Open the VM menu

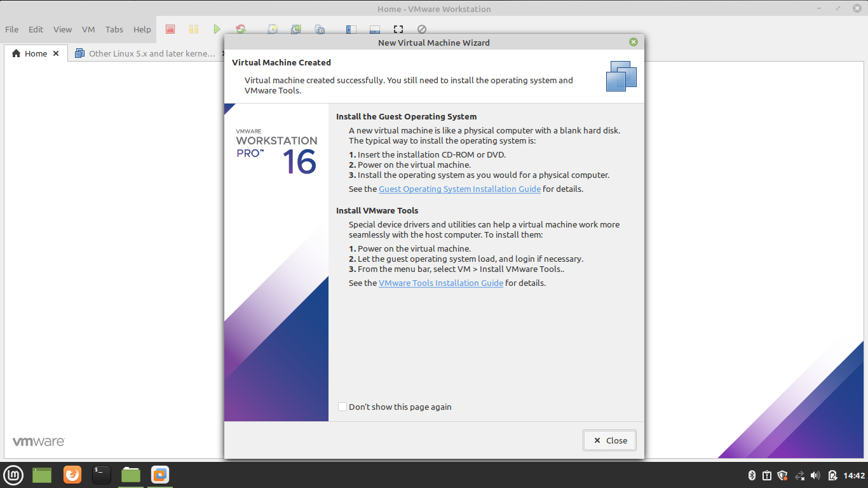click(88, 29)
